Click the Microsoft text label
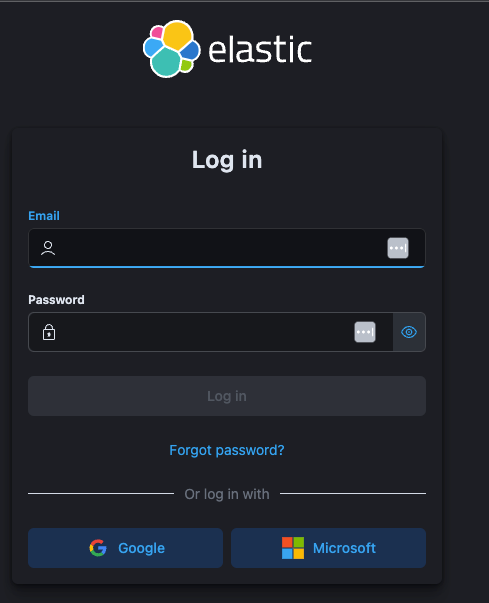 (x=344, y=548)
